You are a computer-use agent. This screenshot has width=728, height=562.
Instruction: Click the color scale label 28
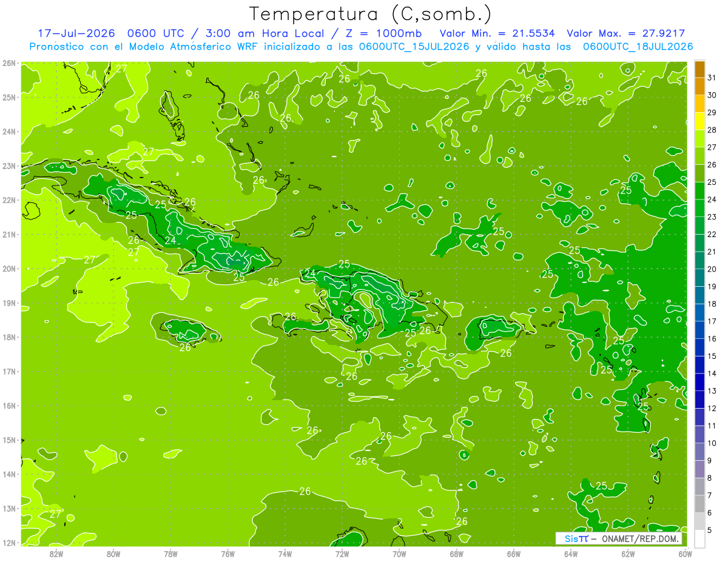coord(712,130)
